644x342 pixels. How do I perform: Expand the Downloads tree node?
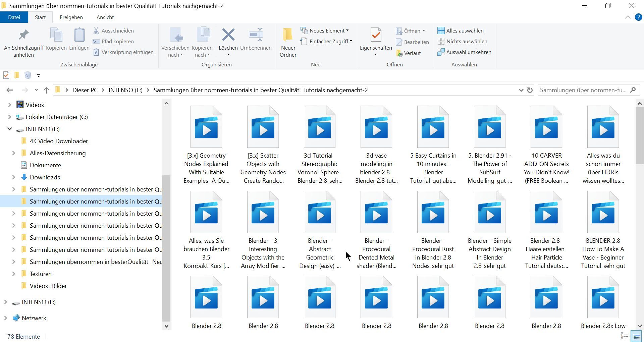pyautogui.click(x=13, y=177)
